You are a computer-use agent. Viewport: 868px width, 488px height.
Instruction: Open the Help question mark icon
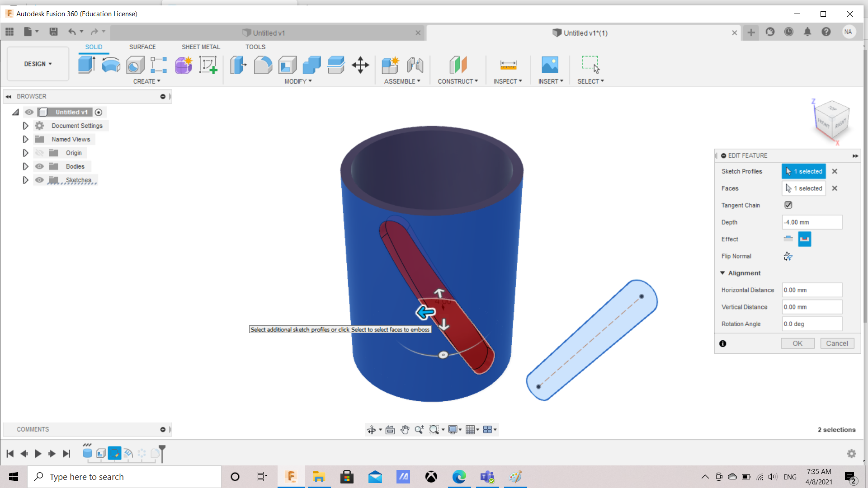pos(826,32)
